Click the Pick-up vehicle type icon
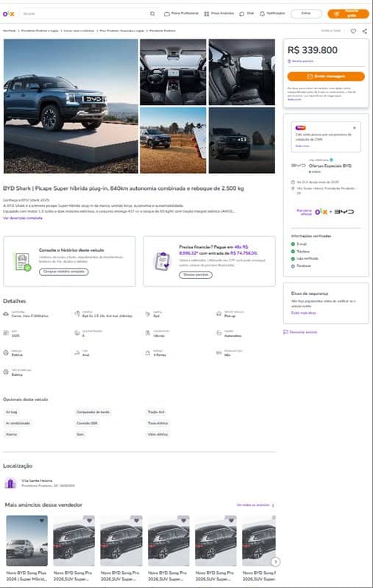This screenshot has width=373, height=588. [219, 314]
